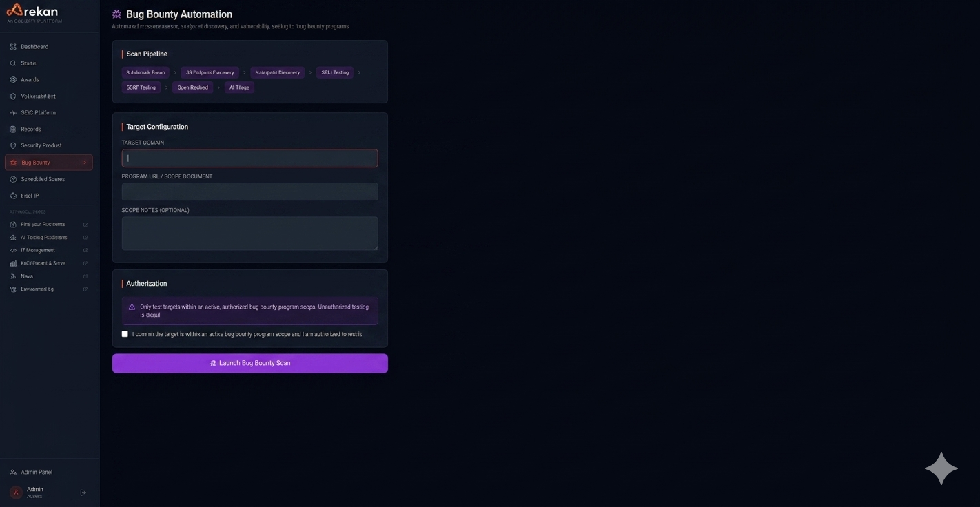980x507 pixels.
Task: Open the search icon in the sidebar
Action: [x=12, y=63]
